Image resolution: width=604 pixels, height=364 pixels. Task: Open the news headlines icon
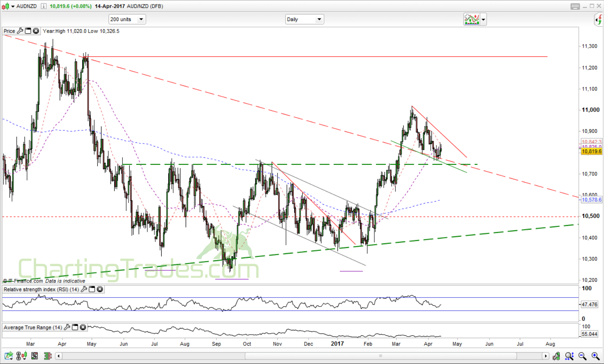[35, 356]
